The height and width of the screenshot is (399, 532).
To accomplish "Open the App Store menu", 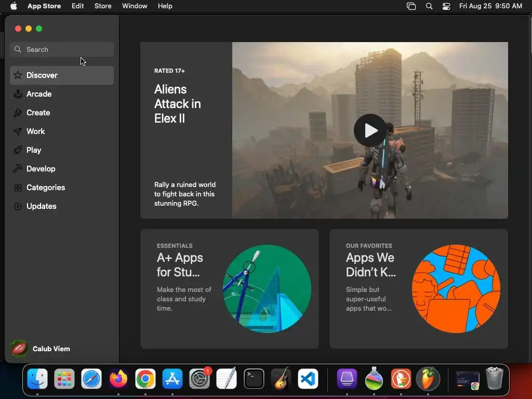I will pyautogui.click(x=44, y=6).
